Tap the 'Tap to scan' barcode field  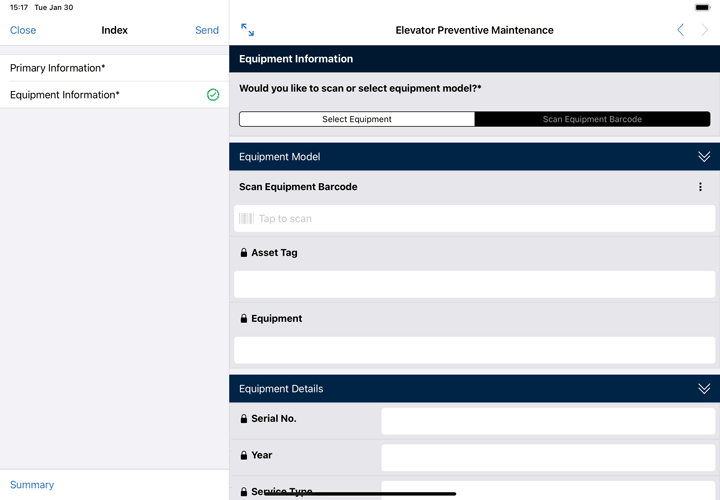tap(474, 219)
